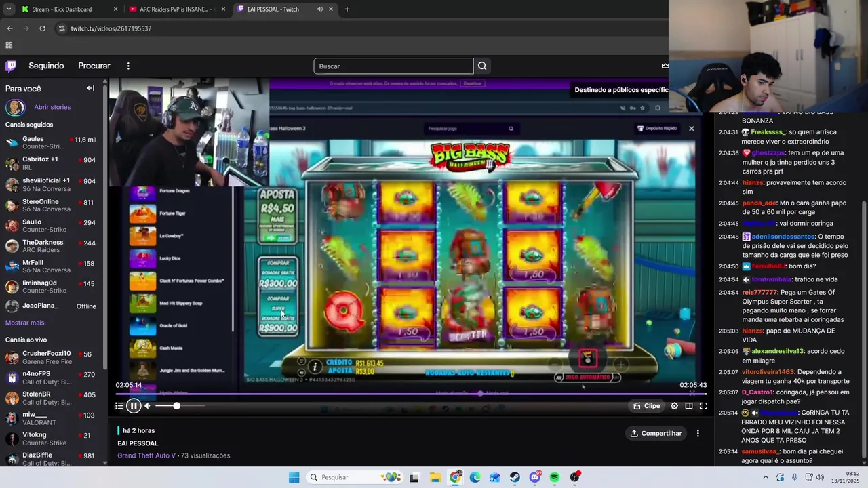Open sheviiioficial +1 channel

52,184
